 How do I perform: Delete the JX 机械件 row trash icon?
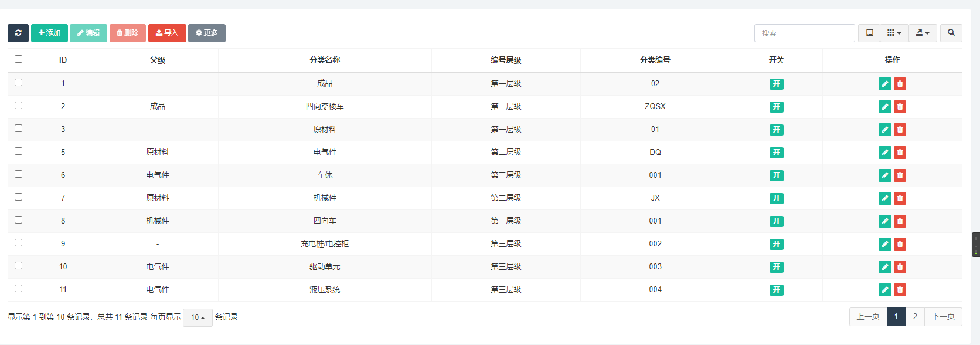[900, 198]
